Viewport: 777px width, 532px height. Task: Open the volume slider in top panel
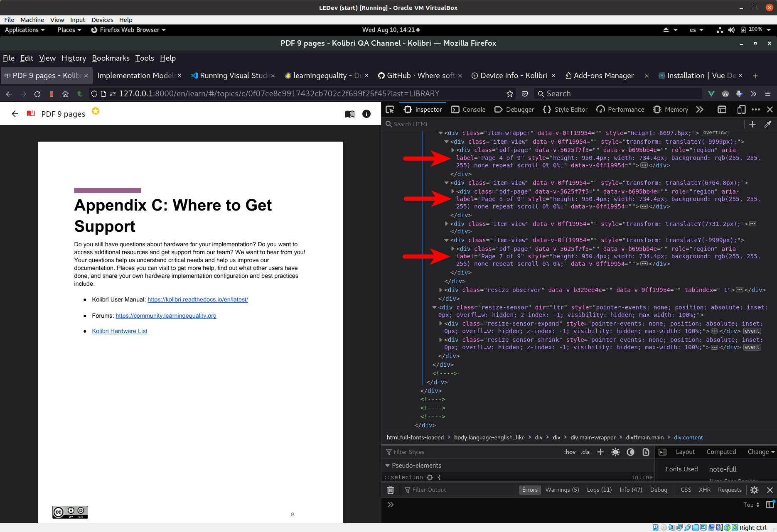pyautogui.click(x=732, y=29)
